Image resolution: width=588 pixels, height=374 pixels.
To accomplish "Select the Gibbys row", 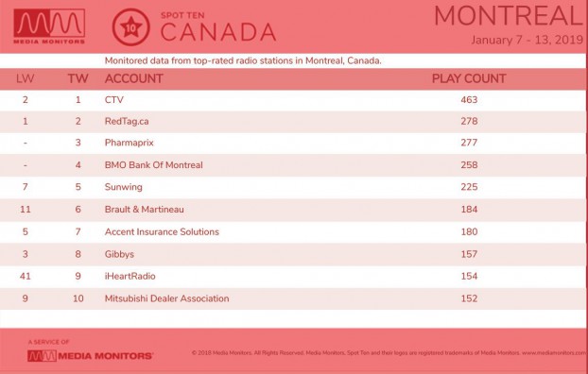I will 293,254.
